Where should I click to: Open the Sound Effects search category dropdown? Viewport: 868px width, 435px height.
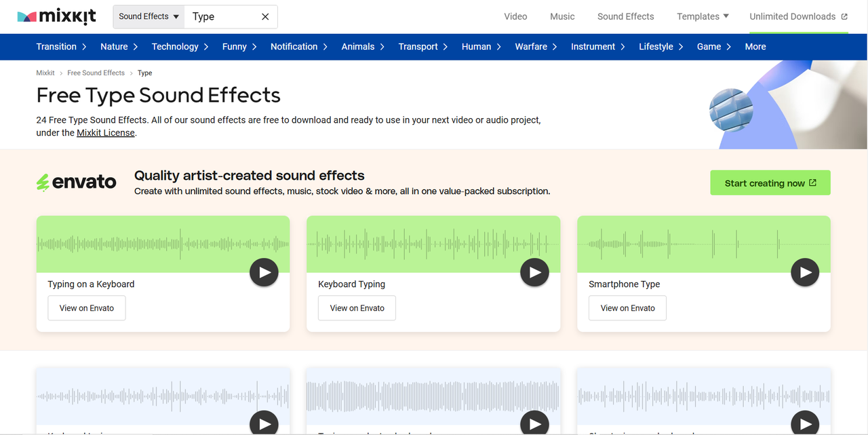149,16
